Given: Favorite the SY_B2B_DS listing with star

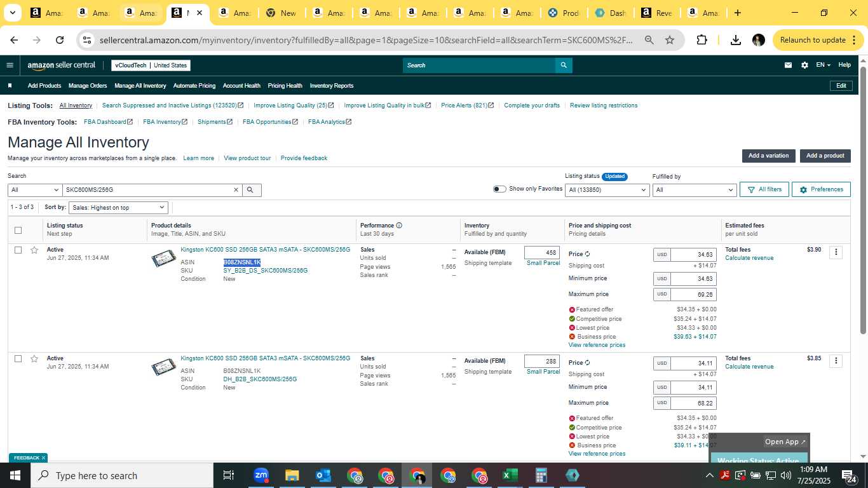Looking at the screenshot, I should (34, 250).
